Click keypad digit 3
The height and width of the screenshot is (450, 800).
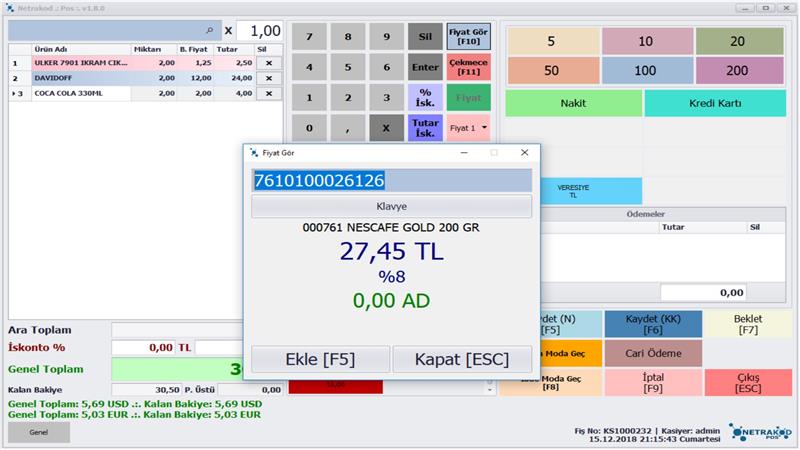point(386,97)
